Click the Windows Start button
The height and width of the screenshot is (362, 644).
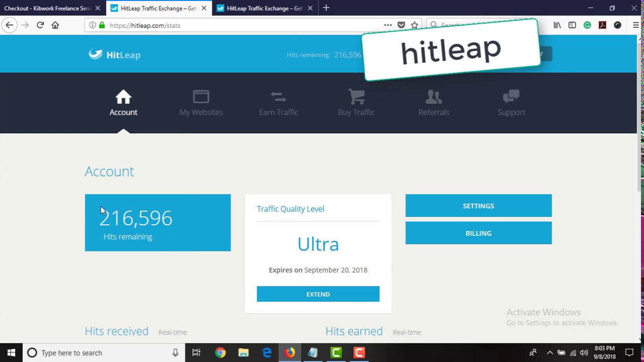(x=12, y=353)
